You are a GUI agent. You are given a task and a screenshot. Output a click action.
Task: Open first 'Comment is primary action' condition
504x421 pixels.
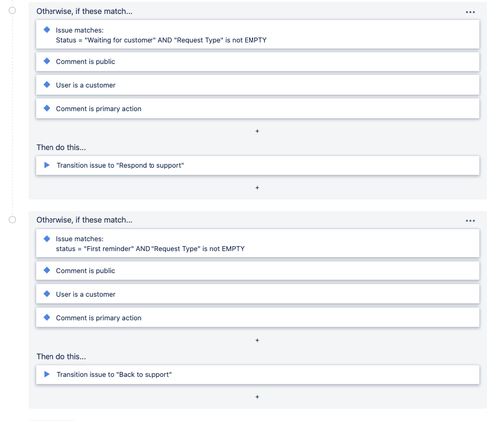257,109
